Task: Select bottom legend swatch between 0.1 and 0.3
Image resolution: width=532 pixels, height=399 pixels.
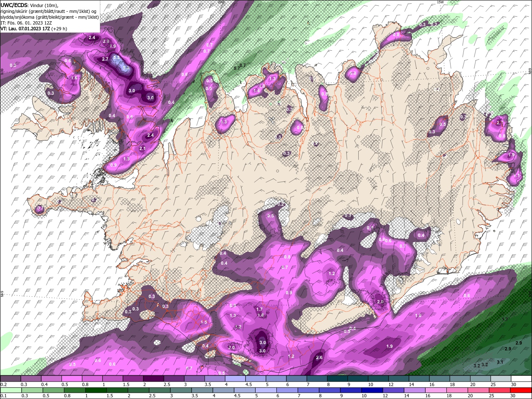Action: coord(10,390)
